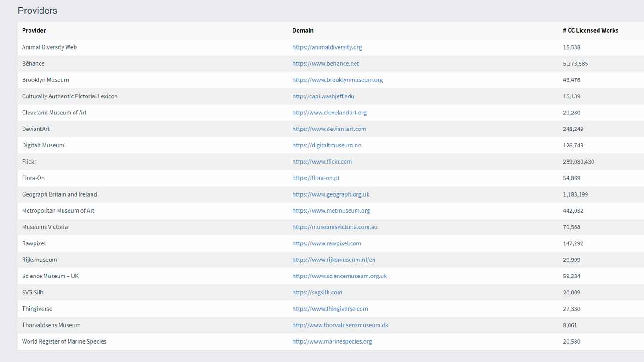Open the www.behance.net link

point(326,63)
